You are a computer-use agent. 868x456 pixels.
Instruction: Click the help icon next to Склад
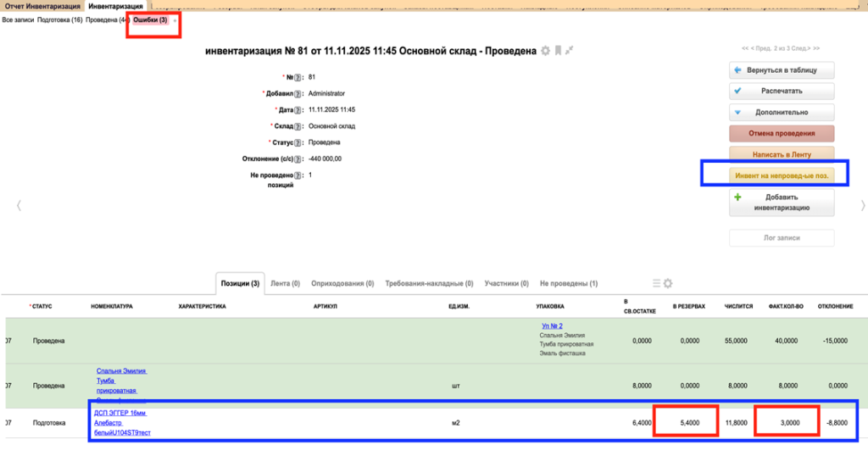tap(298, 126)
